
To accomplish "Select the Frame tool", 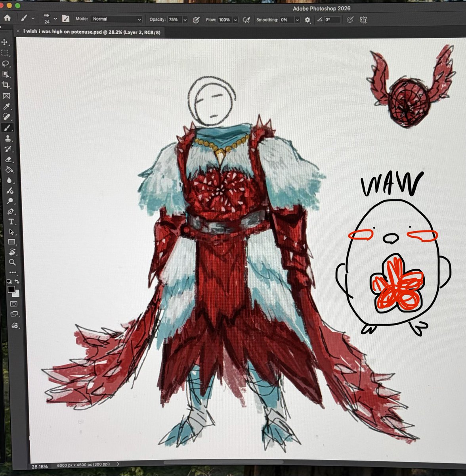I will pyautogui.click(x=6, y=96).
